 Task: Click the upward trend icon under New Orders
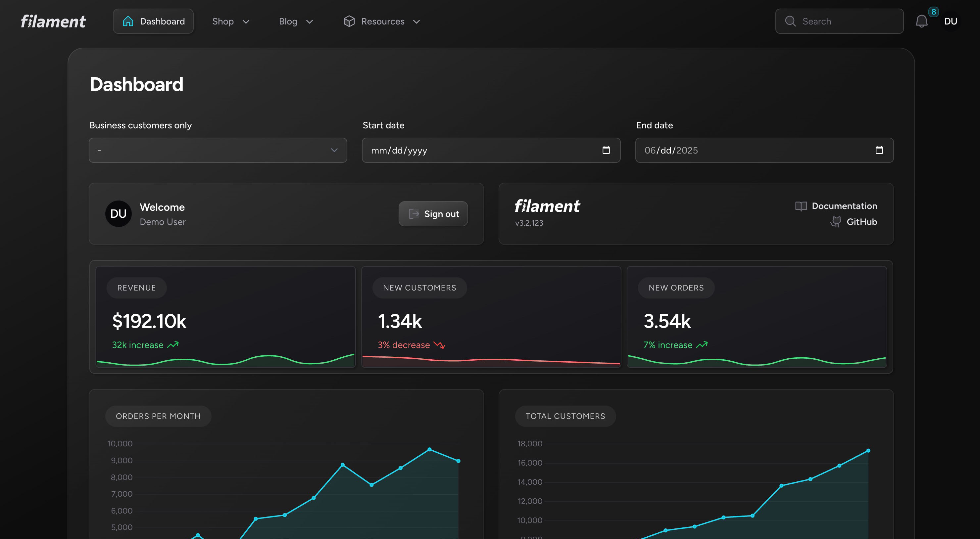[x=702, y=345]
